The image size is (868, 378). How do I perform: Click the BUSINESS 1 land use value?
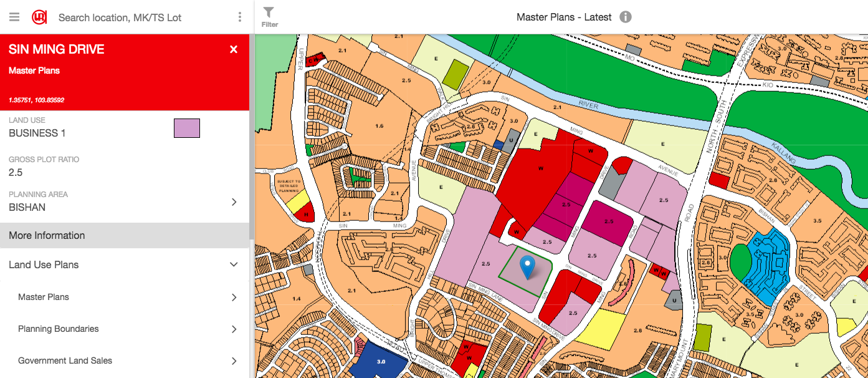(37, 133)
